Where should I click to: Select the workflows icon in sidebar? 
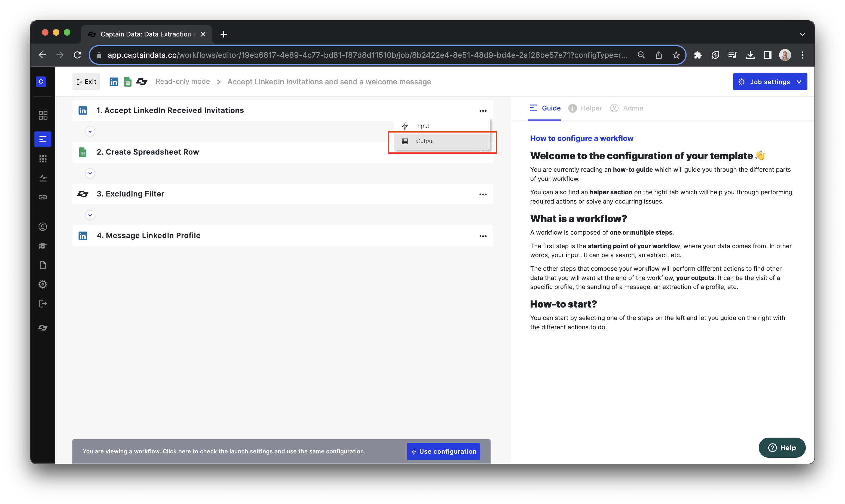tap(43, 139)
